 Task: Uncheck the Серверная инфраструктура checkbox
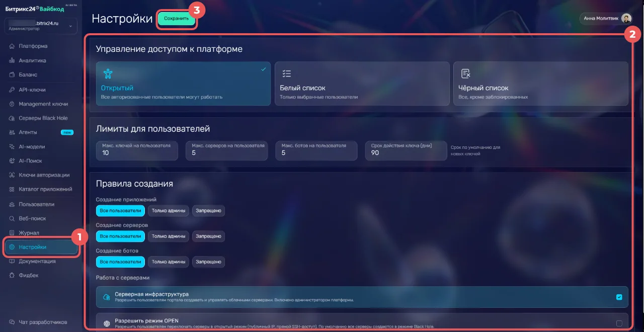click(619, 297)
